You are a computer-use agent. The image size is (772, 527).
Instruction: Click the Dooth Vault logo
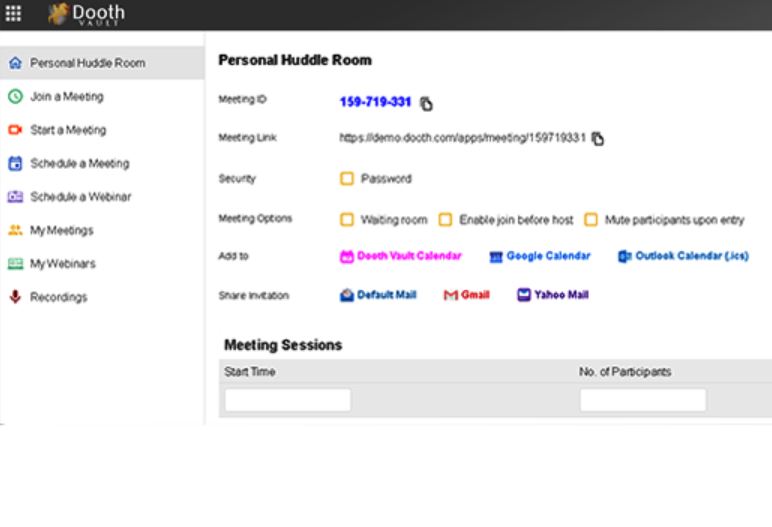(86, 15)
